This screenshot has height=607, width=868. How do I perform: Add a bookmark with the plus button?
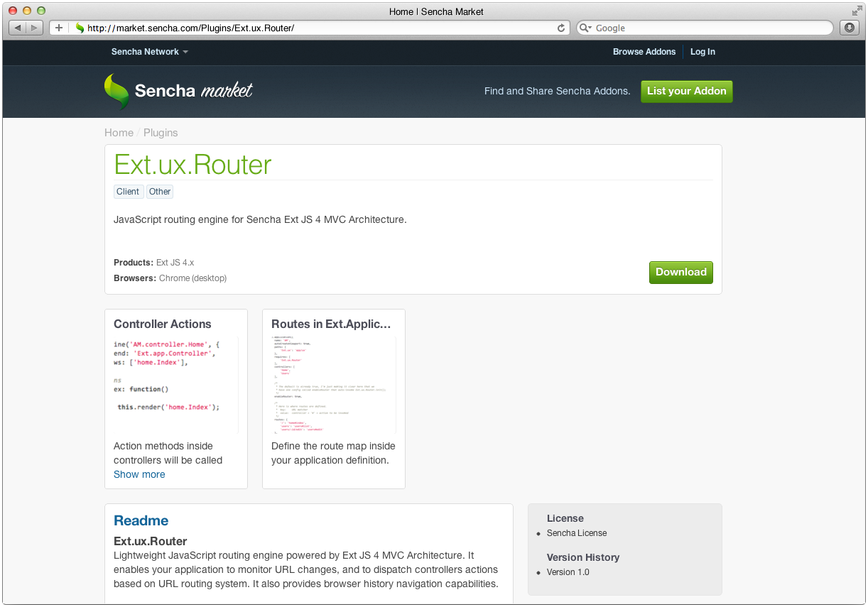pos(58,28)
